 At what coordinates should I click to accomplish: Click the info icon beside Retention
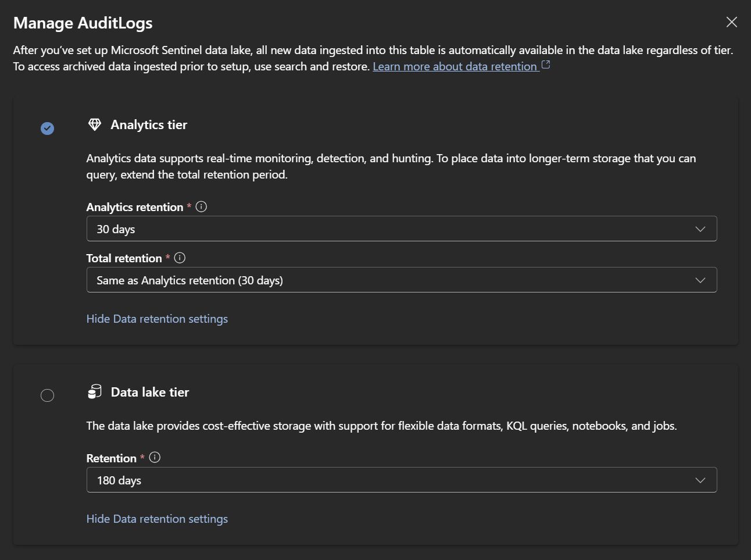[x=154, y=458]
